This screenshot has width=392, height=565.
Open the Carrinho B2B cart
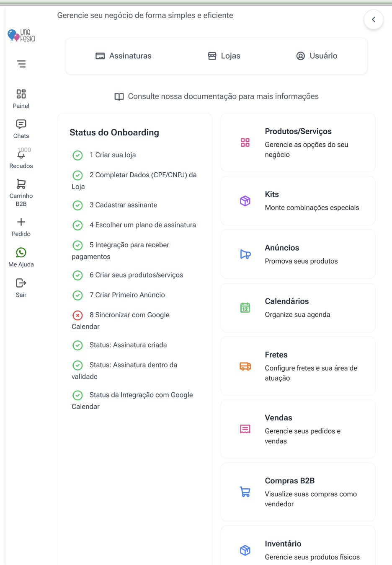21,184
